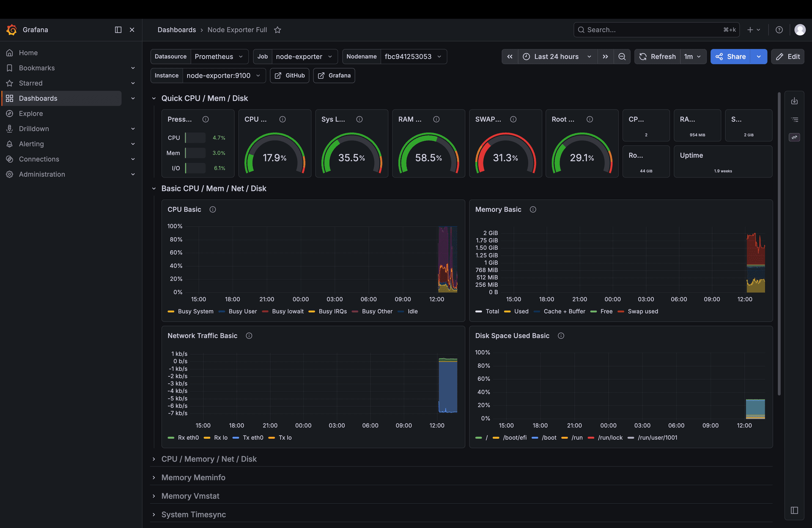Open the Nodename fbc941253053 dropdown

point(413,57)
